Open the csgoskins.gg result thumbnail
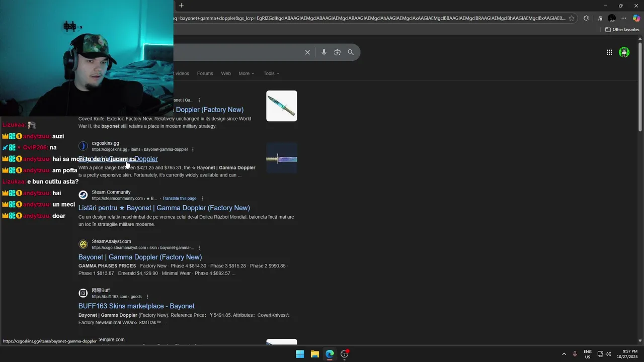The image size is (644, 362). coord(282,159)
